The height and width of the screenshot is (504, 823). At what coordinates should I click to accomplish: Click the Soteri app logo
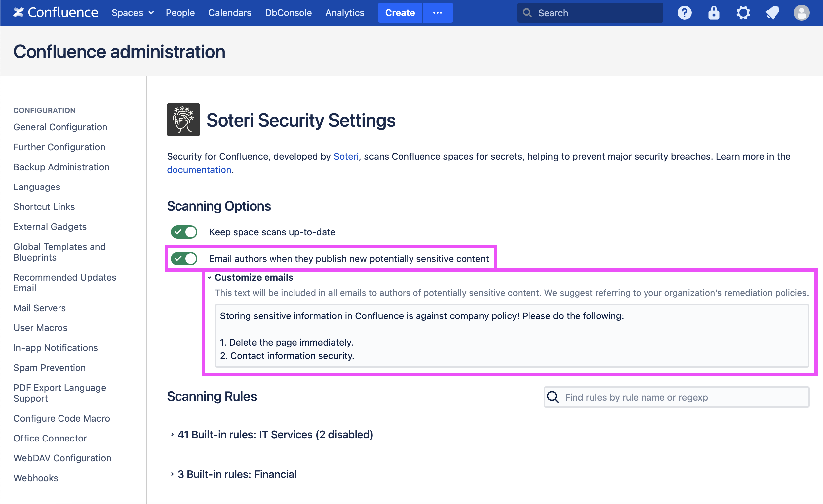point(183,120)
